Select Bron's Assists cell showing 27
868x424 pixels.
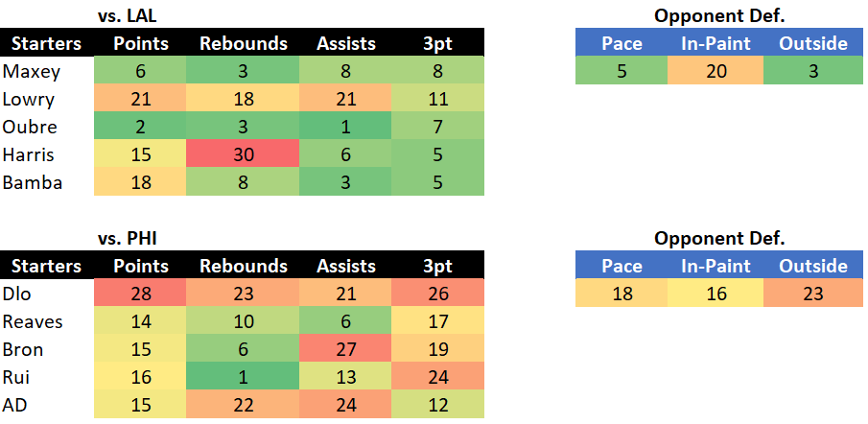point(346,349)
